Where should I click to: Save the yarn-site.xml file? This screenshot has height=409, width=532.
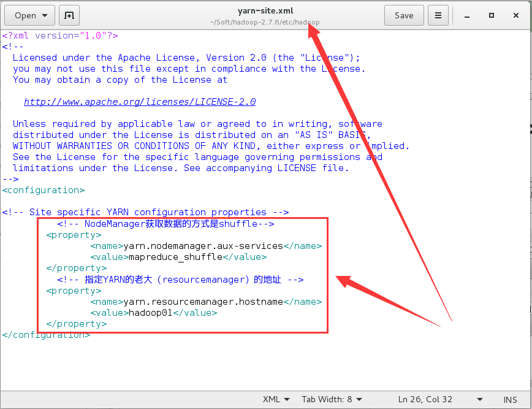click(x=404, y=15)
